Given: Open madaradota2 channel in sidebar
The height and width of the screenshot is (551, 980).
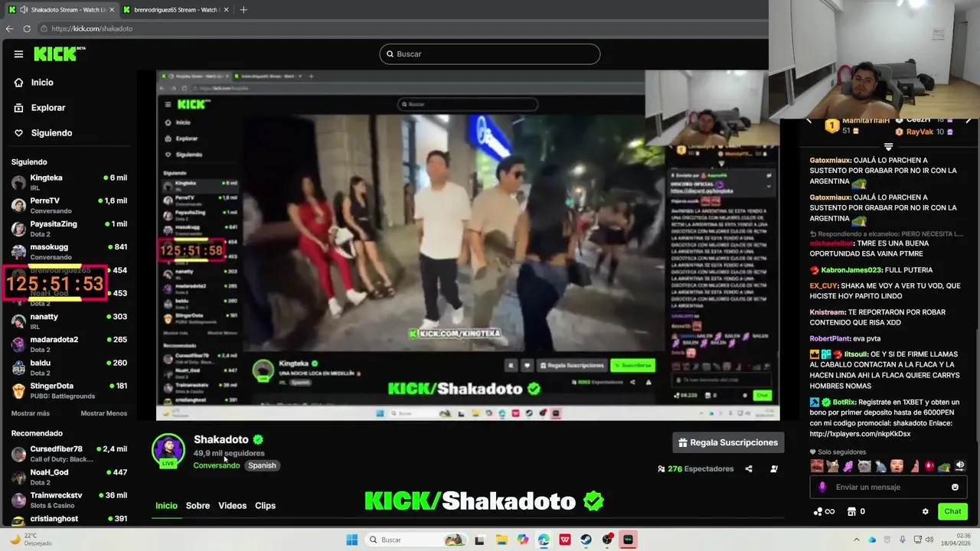Looking at the screenshot, I should click(69, 344).
